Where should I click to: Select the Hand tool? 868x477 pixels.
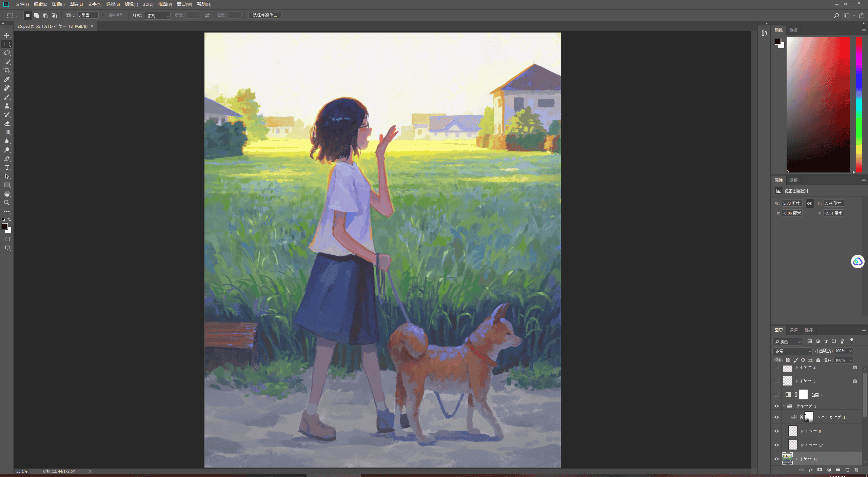(7, 194)
